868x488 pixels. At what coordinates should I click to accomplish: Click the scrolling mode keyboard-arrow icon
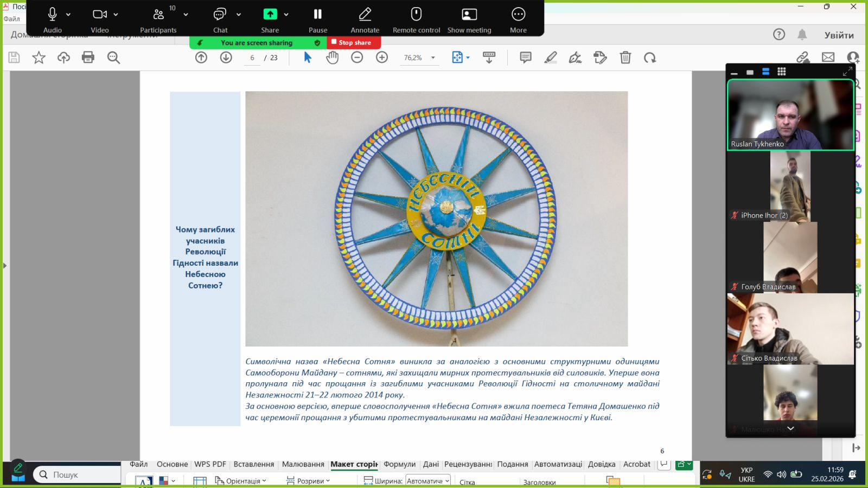(489, 57)
